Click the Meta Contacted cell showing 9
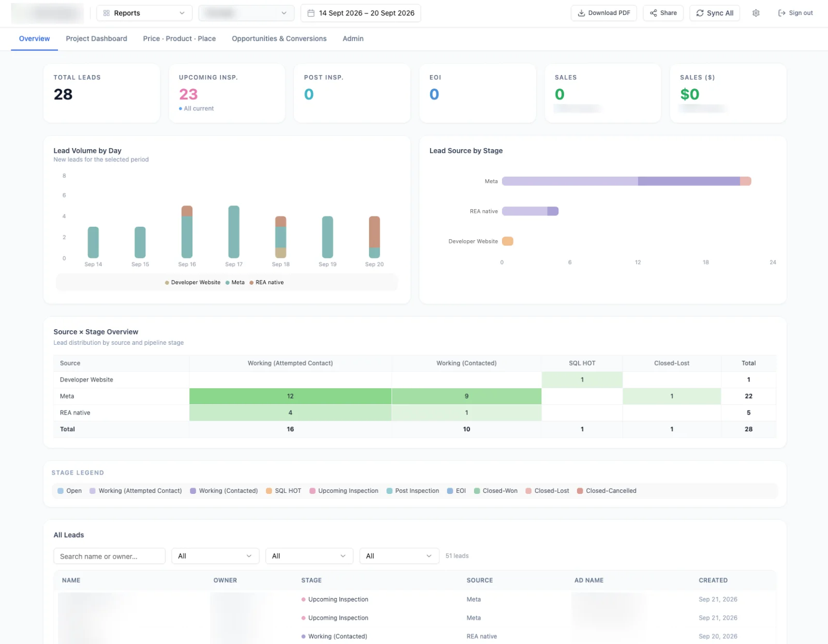This screenshot has width=828, height=644. [x=466, y=396]
